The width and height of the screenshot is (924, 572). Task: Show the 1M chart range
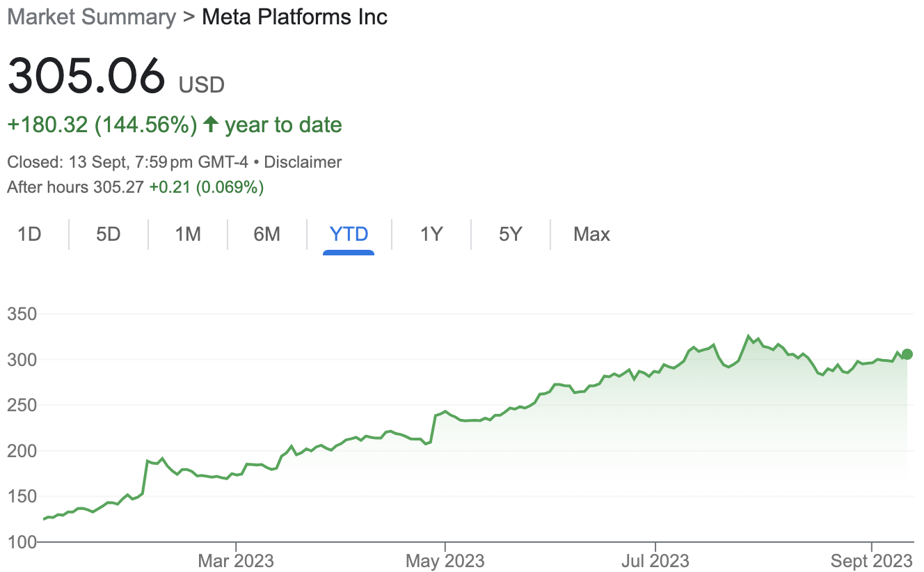pos(188,235)
